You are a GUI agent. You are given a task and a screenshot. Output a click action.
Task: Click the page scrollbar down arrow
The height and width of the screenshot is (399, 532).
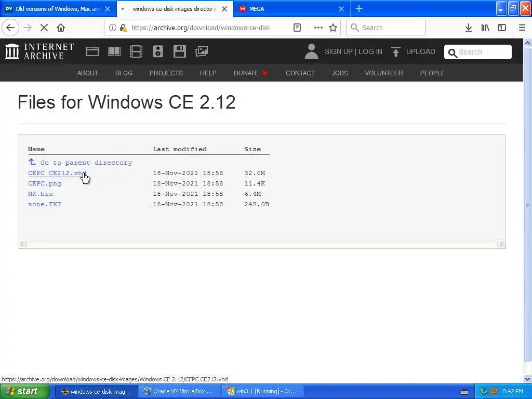(528, 379)
